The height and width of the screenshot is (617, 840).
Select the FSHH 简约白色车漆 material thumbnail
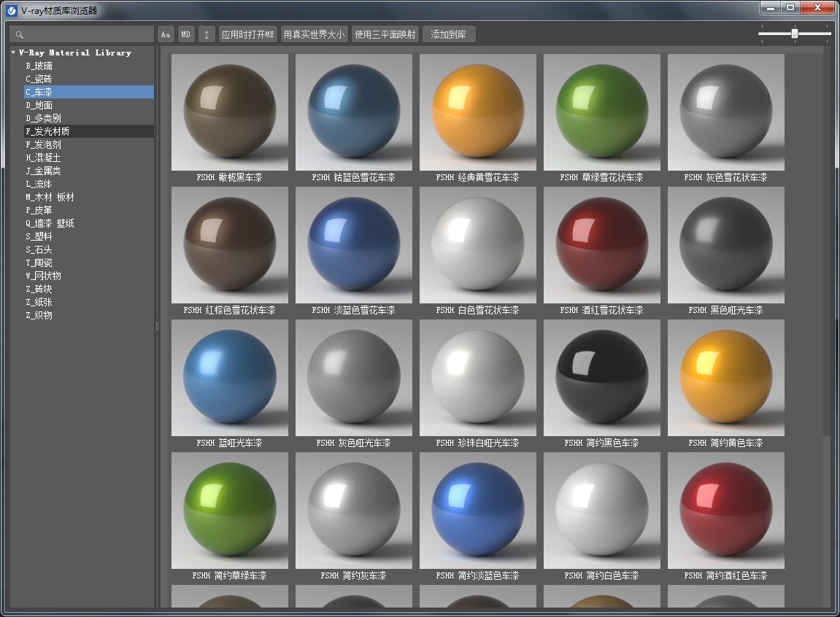click(602, 511)
